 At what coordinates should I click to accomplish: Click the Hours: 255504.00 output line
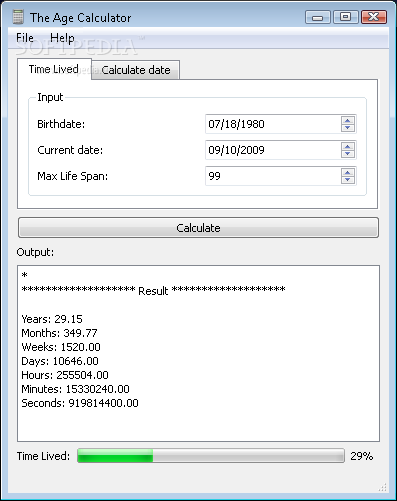(x=65, y=375)
